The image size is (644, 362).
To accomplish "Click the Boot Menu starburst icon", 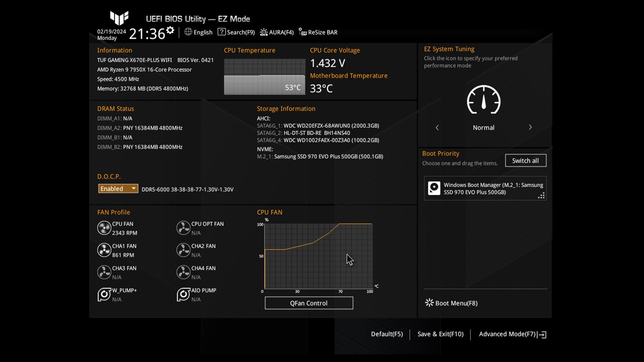I will pyautogui.click(x=429, y=303).
